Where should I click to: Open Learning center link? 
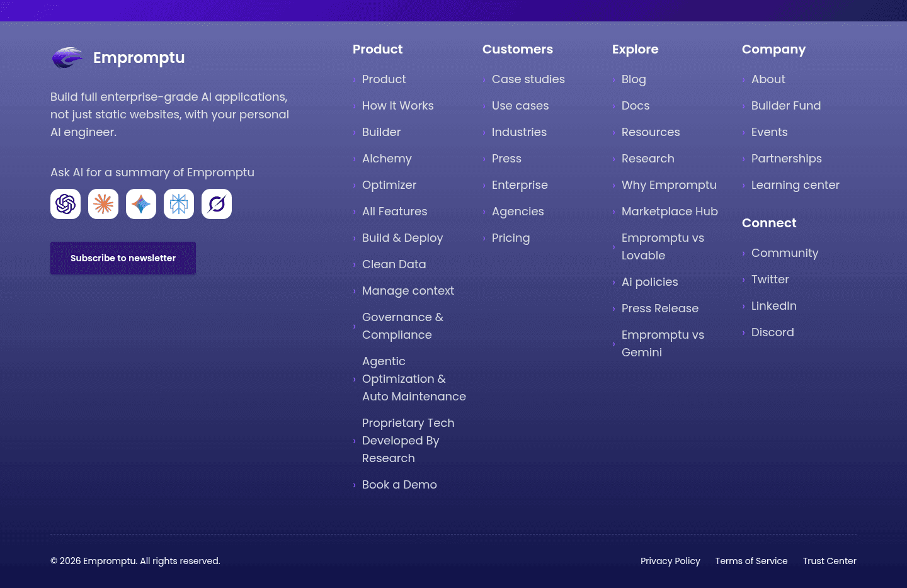[795, 185]
